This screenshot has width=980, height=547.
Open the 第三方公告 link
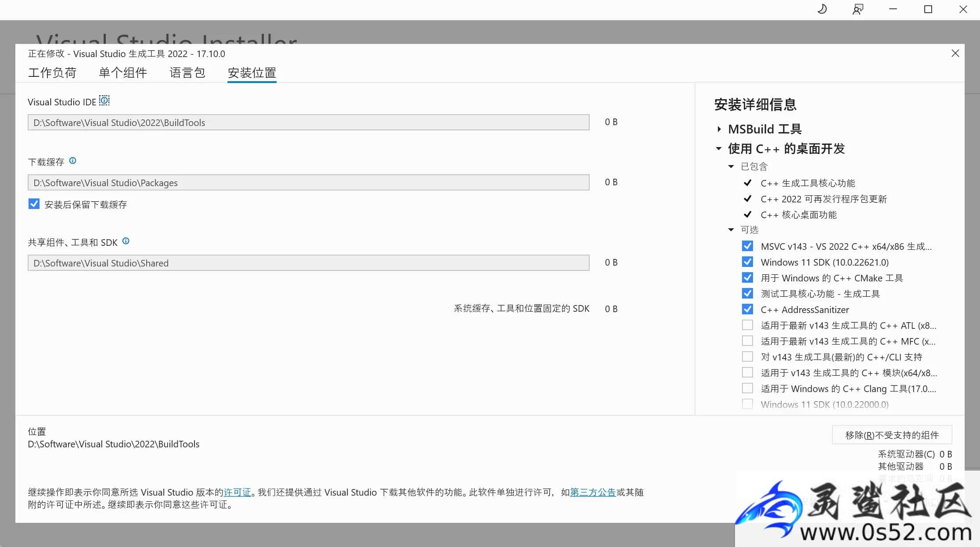click(593, 492)
